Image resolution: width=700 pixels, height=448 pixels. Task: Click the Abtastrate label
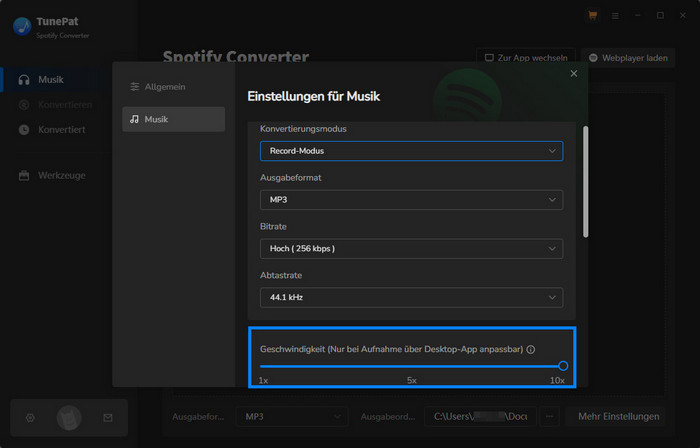(281, 275)
